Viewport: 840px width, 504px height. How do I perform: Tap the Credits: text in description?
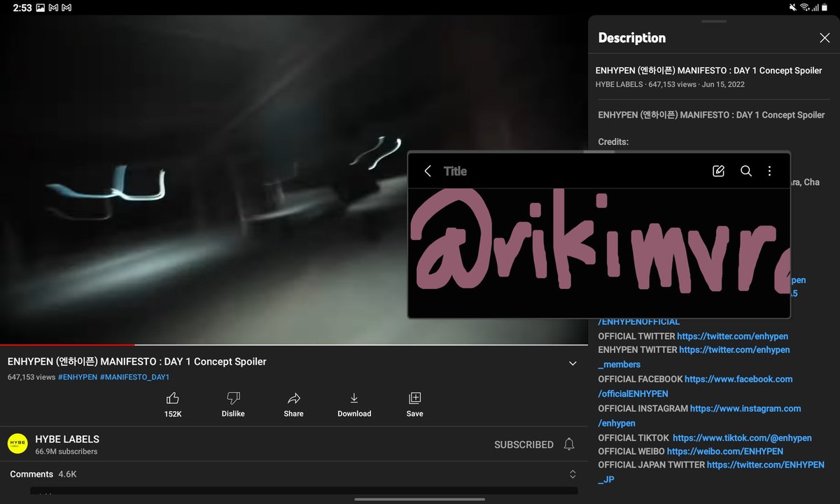tap(613, 142)
